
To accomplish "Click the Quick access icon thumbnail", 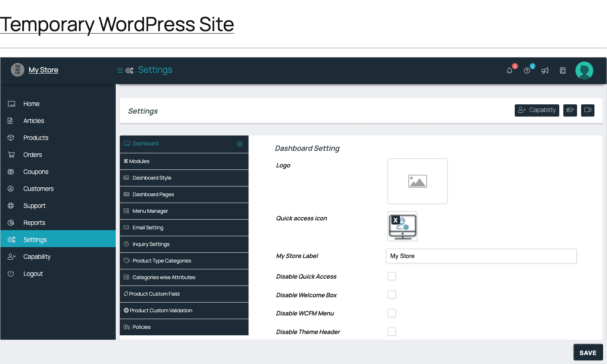I will point(403,226).
